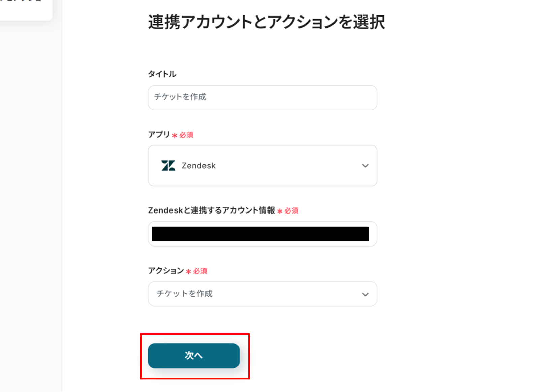Click the Zendesk logo icon
Screen dimensions: 539x392
coord(168,166)
